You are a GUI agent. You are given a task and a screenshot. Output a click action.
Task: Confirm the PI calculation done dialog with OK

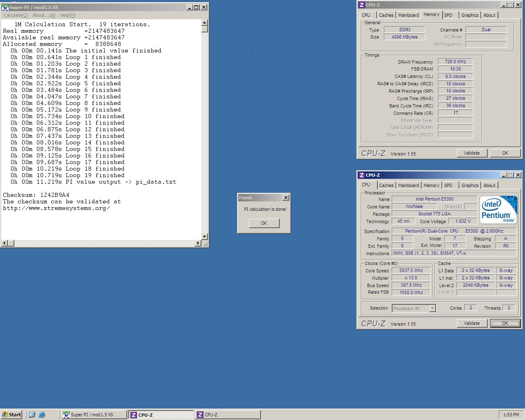(x=264, y=223)
